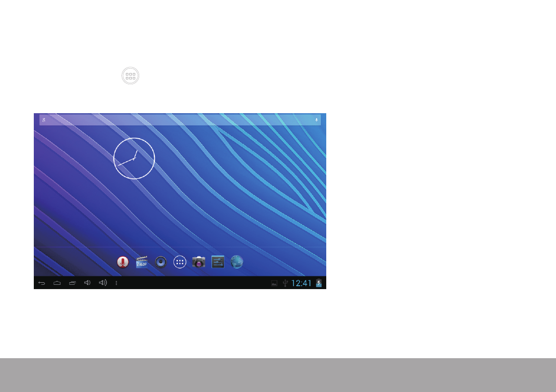Tap the battery charging indicator
Image resolution: width=556 pixels, height=392 pixels.
click(x=319, y=283)
